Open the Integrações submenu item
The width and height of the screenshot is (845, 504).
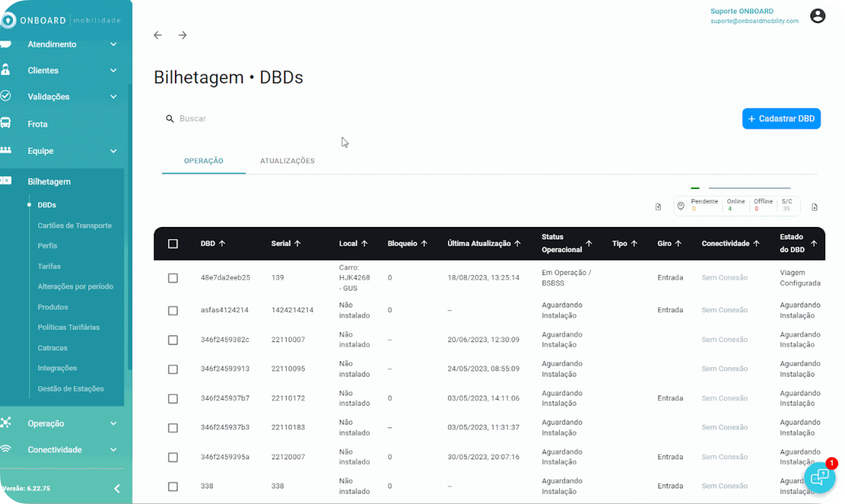pyautogui.click(x=57, y=368)
